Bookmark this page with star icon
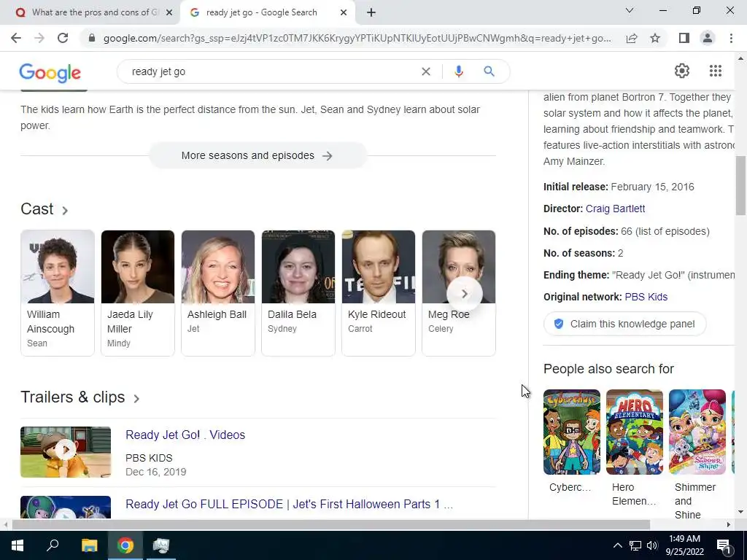The image size is (747, 560). (655, 38)
